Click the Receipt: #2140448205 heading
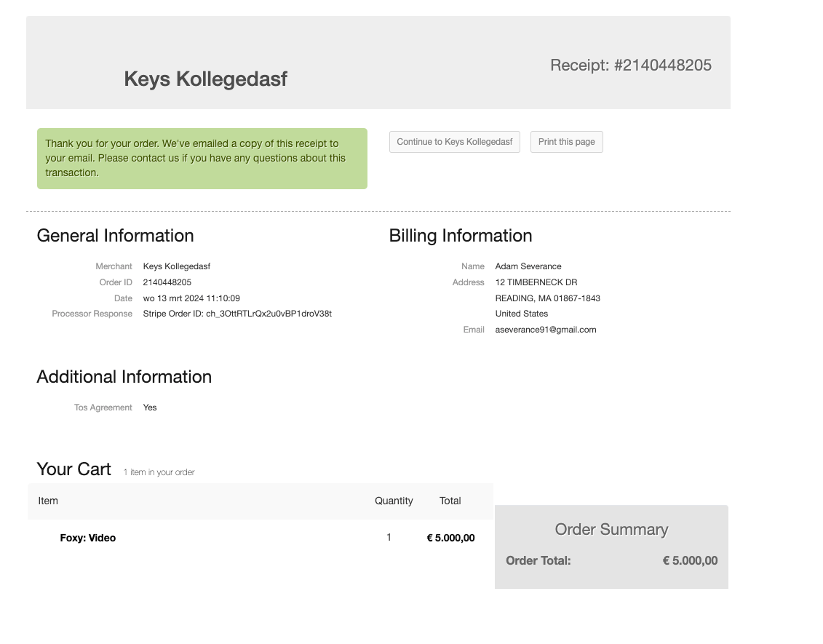The image size is (823, 644). point(631,65)
